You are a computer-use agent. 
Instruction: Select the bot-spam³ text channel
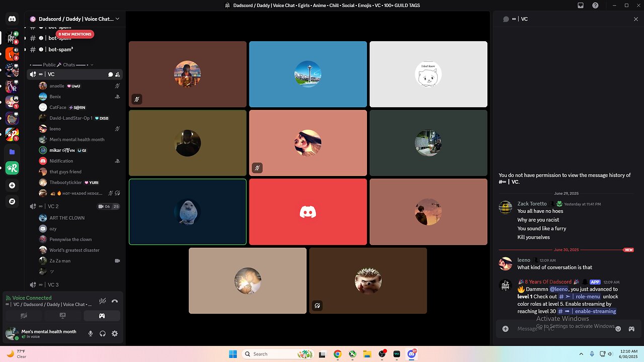(x=60, y=50)
